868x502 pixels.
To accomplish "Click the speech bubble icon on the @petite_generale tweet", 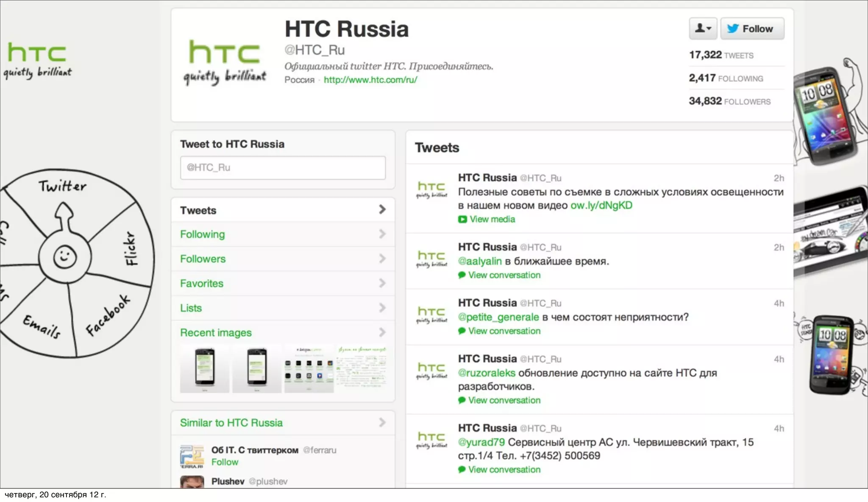I will click(x=462, y=331).
